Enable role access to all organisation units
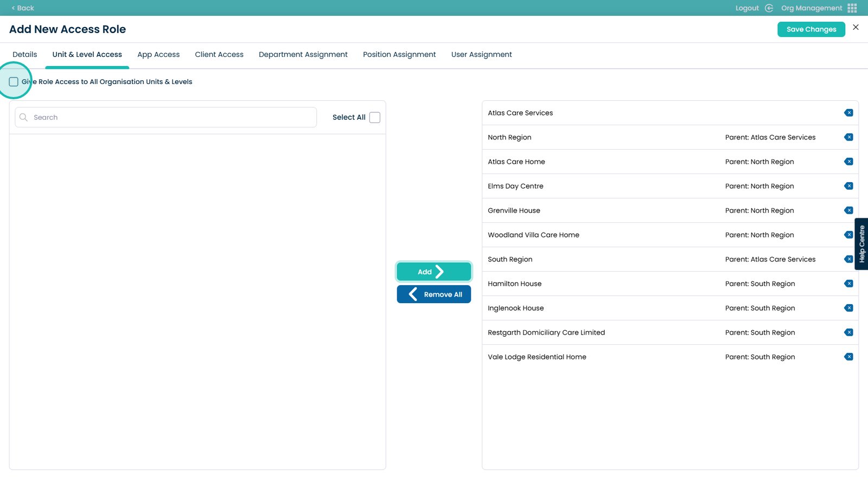Image resolution: width=868 pixels, height=488 pixels. tap(14, 82)
